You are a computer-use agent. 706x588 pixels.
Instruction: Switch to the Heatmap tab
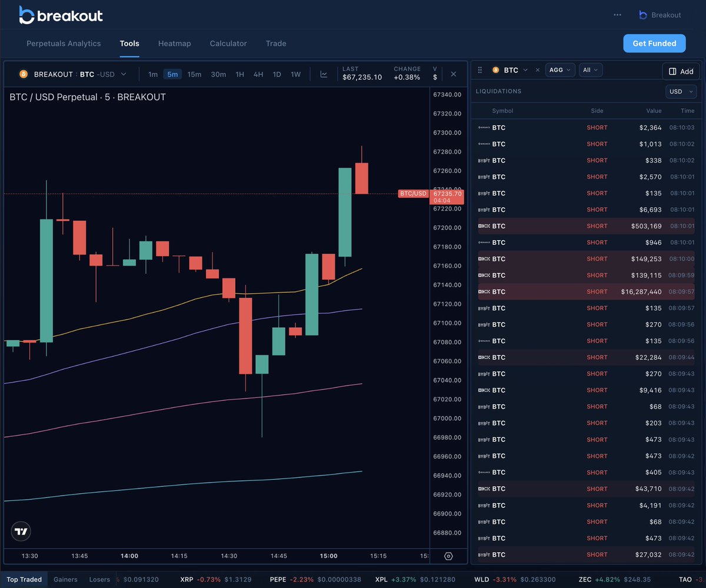click(174, 44)
